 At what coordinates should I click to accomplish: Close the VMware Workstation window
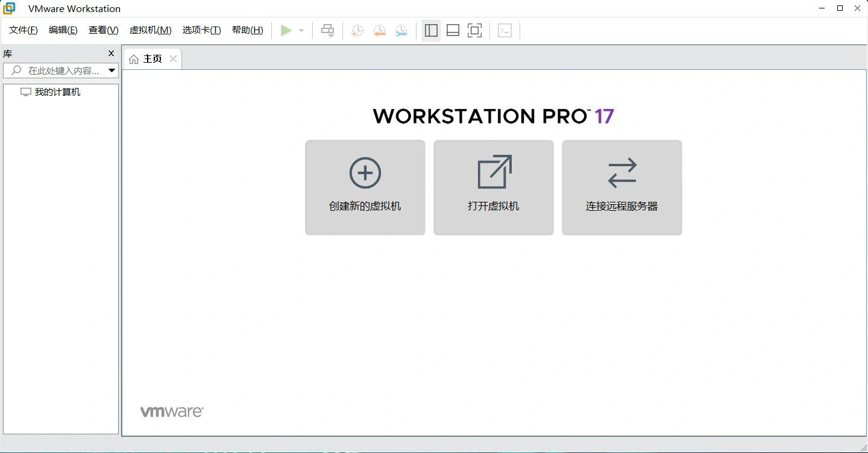pos(858,8)
